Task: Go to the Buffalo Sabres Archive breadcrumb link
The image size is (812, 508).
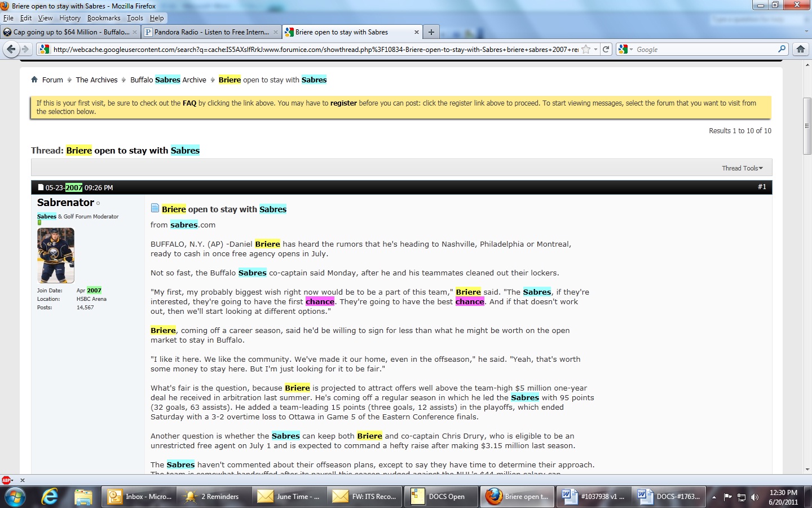Action: (168, 80)
